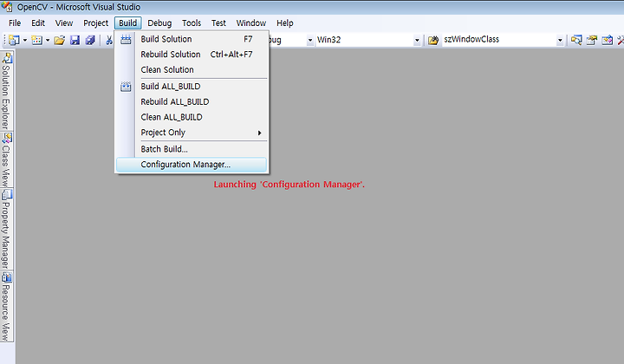Click the icon beside Build ALL_BUILD
The image size is (624, 364).
(x=126, y=87)
